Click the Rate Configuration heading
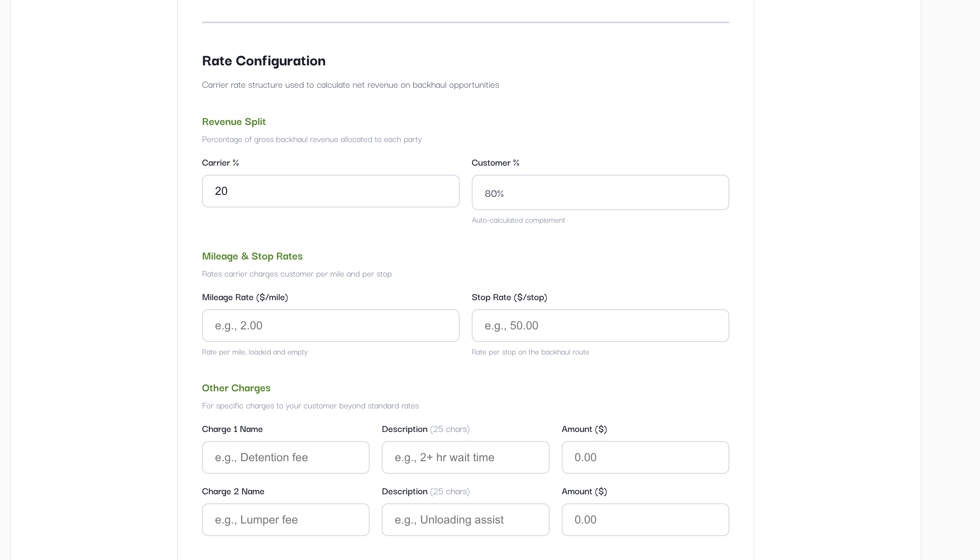 pyautogui.click(x=264, y=60)
